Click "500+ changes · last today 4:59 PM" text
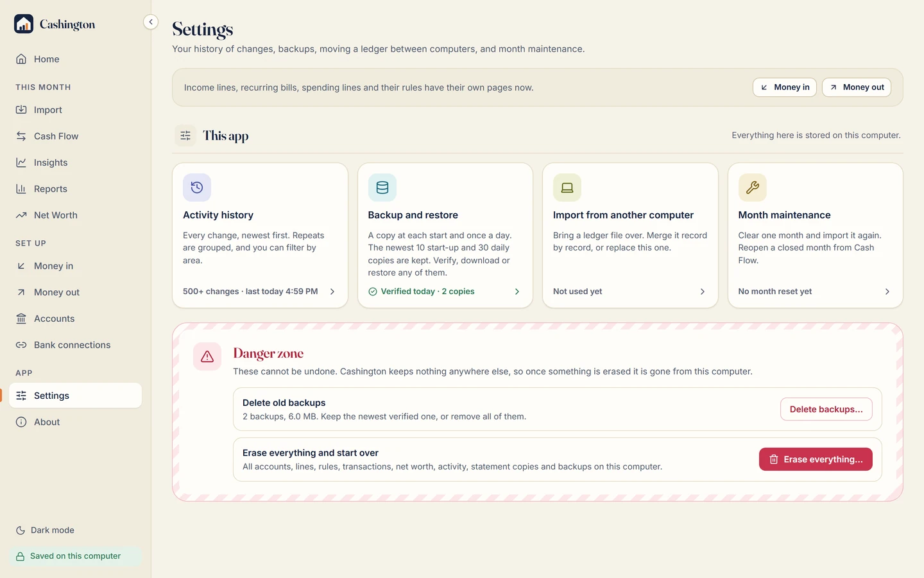924x578 pixels. tap(250, 292)
